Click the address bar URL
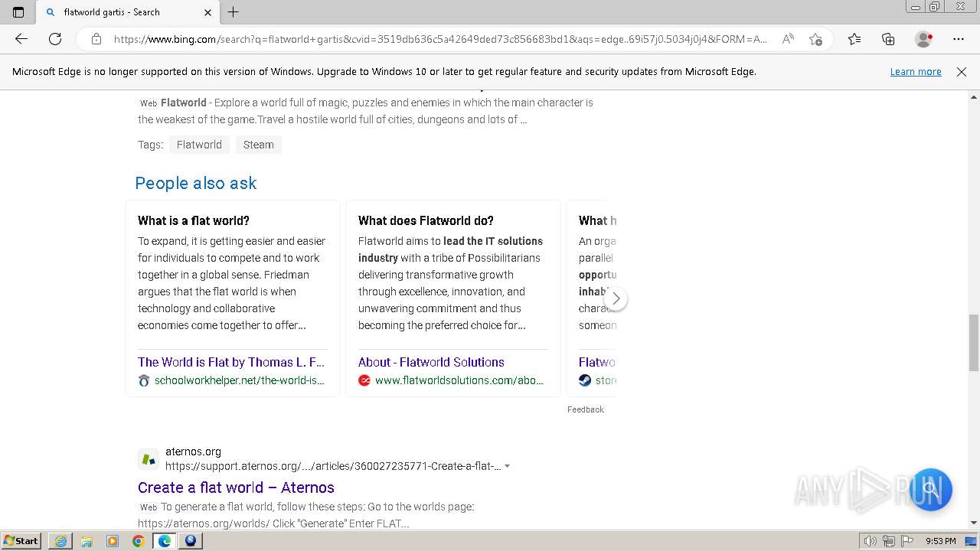 (440, 39)
